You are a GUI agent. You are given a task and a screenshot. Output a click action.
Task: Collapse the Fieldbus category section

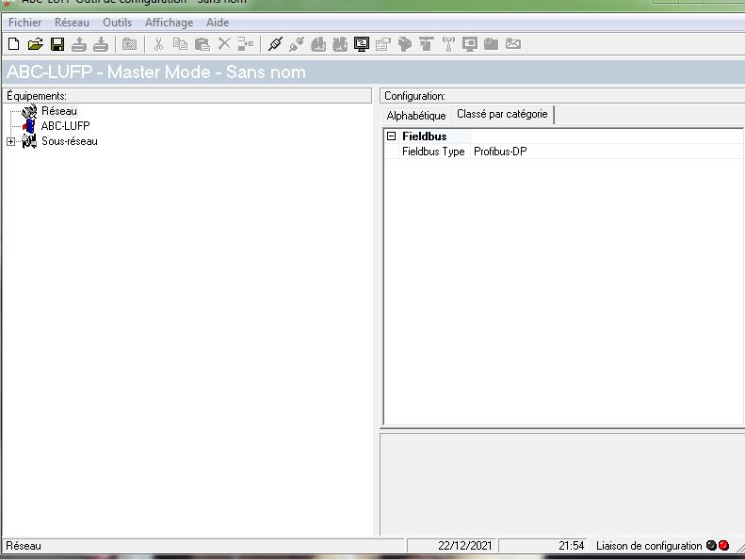(392, 136)
